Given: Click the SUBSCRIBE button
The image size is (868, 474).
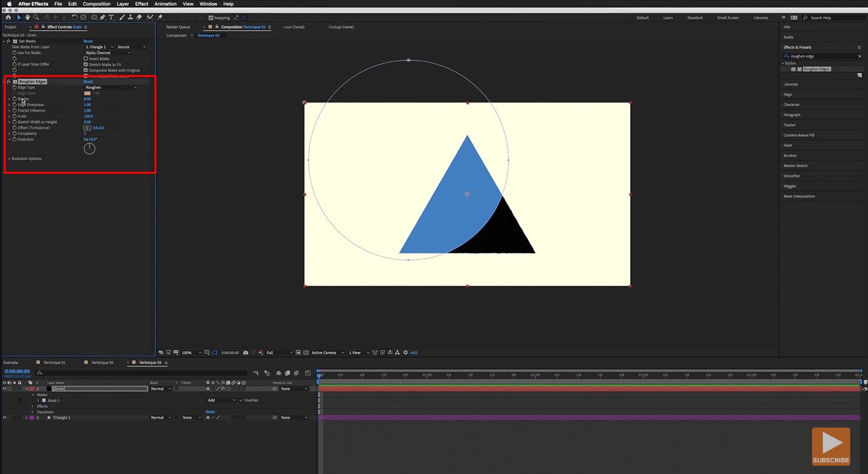Looking at the screenshot, I should pos(831,445).
